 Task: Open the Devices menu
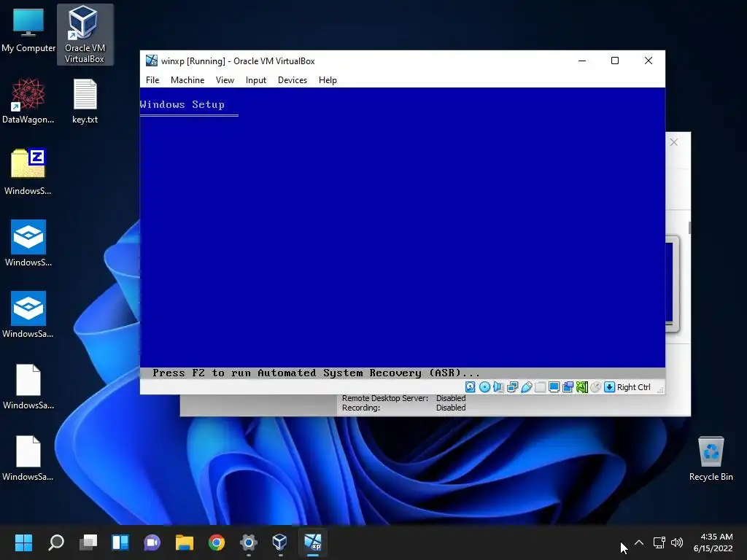point(292,80)
